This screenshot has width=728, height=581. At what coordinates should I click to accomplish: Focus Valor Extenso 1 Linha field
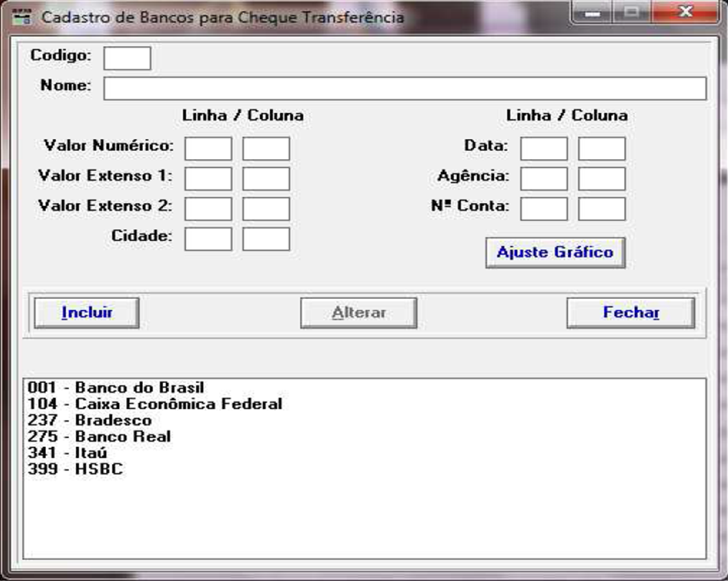[208, 179]
